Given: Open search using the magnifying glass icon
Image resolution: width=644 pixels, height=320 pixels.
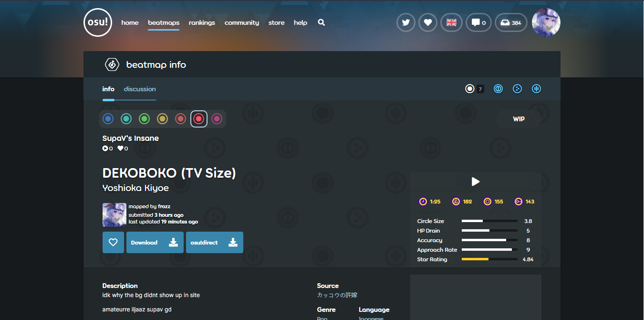Looking at the screenshot, I should click(321, 22).
